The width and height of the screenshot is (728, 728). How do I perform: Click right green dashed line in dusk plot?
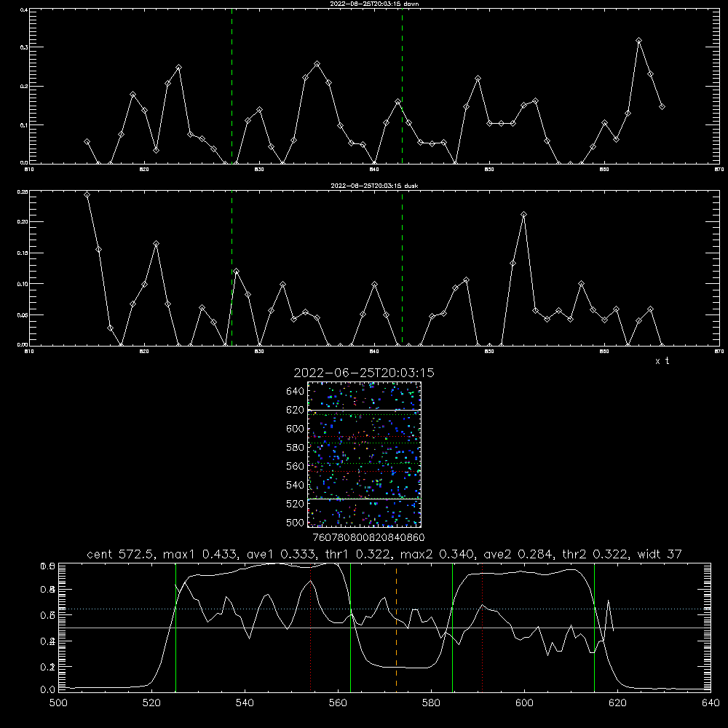(402, 268)
